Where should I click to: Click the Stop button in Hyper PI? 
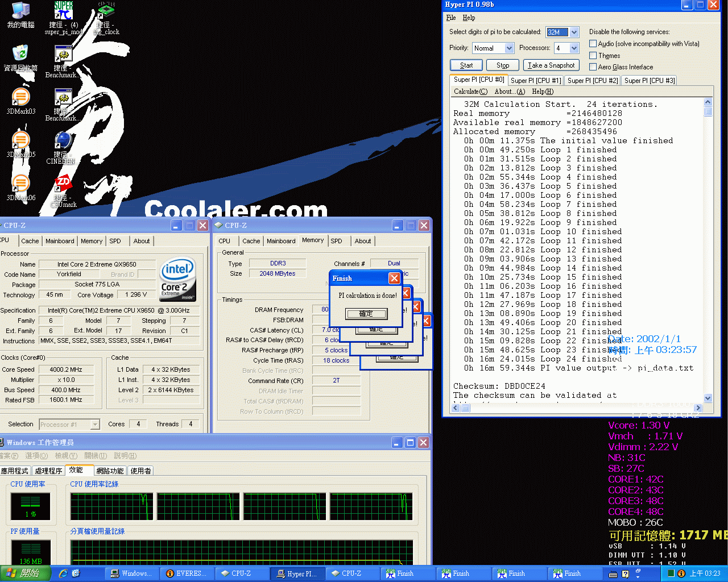(503, 65)
